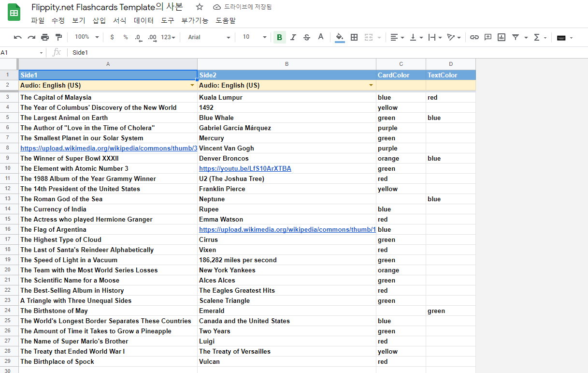Click the Undo arrow icon
The height and width of the screenshot is (373, 588).
pyautogui.click(x=18, y=37)
